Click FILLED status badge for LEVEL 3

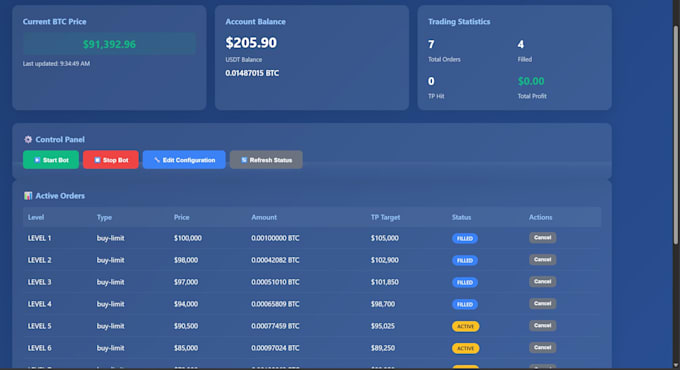465,282
